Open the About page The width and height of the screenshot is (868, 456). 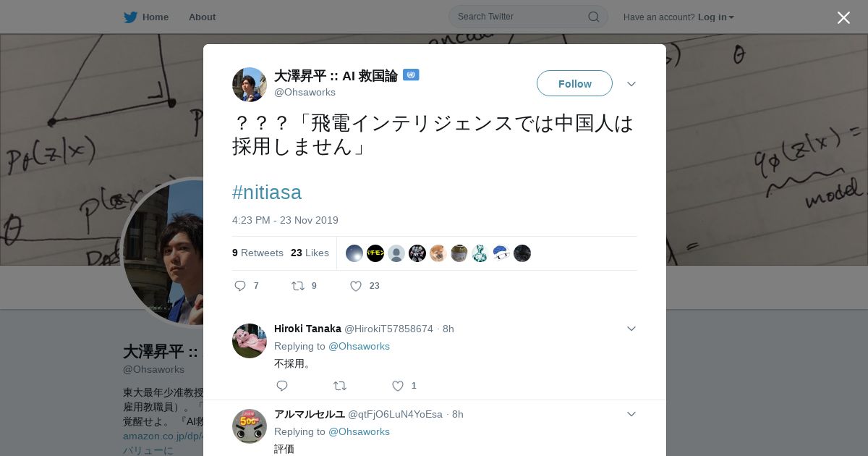(202, 17)
